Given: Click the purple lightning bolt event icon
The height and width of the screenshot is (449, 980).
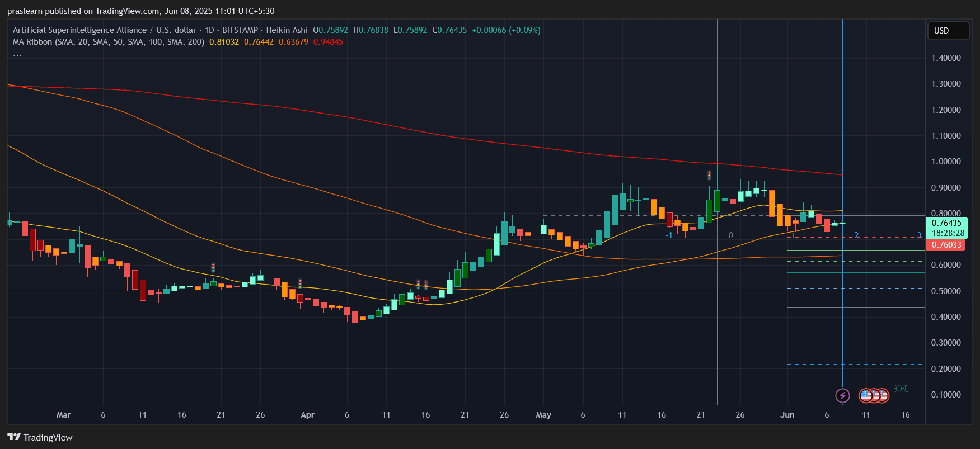Looking at the screenshot, I should coord(842,396).
